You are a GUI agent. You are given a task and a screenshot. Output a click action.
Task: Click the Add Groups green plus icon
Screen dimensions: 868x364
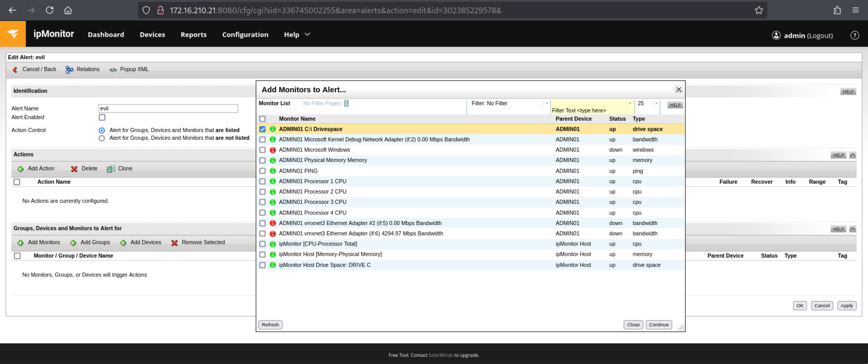point(73,243)
